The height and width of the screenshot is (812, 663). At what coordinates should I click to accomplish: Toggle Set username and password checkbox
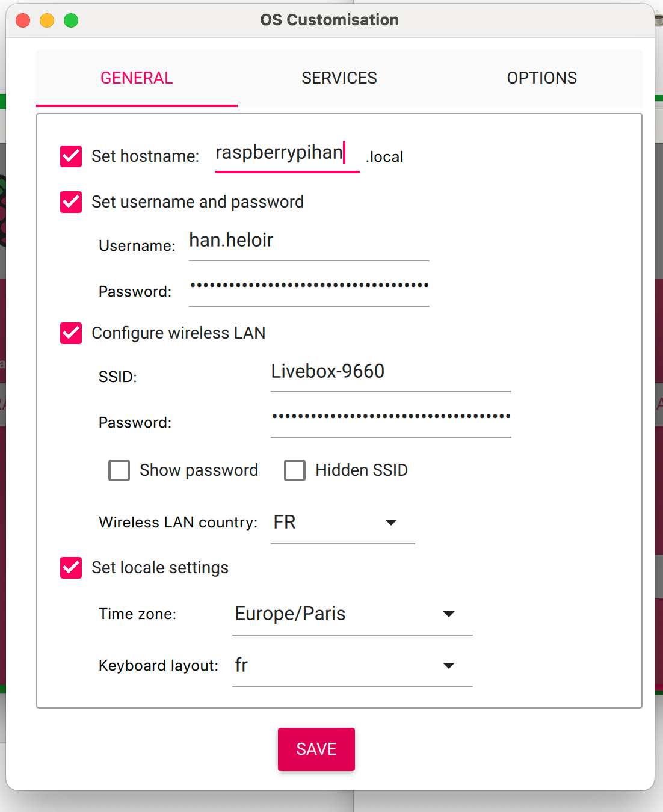pos(71,202)
